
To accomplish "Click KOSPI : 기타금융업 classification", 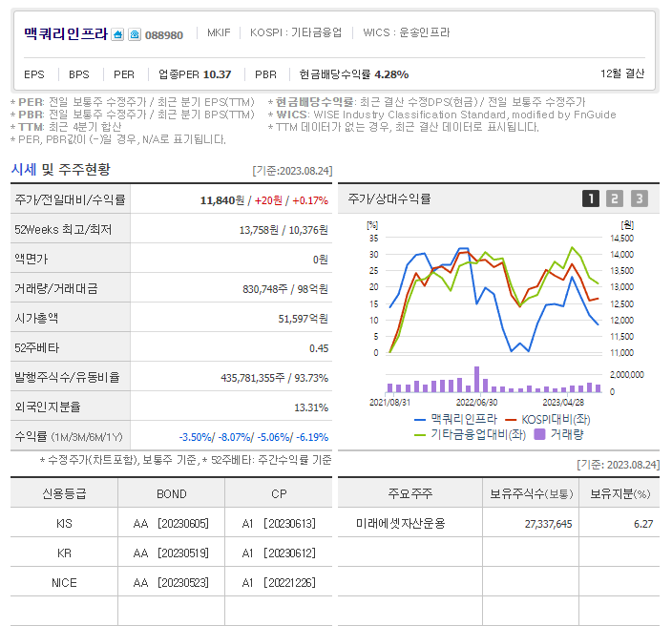I will (x=296, y=32).
